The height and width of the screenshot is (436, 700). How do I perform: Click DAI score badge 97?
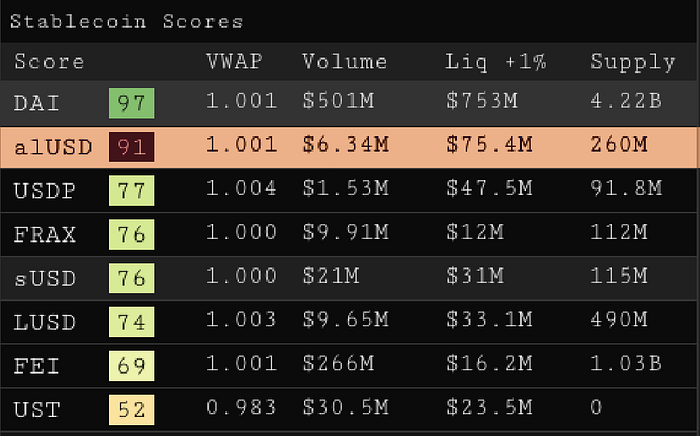pyautogui.click(x=132, y=103)
